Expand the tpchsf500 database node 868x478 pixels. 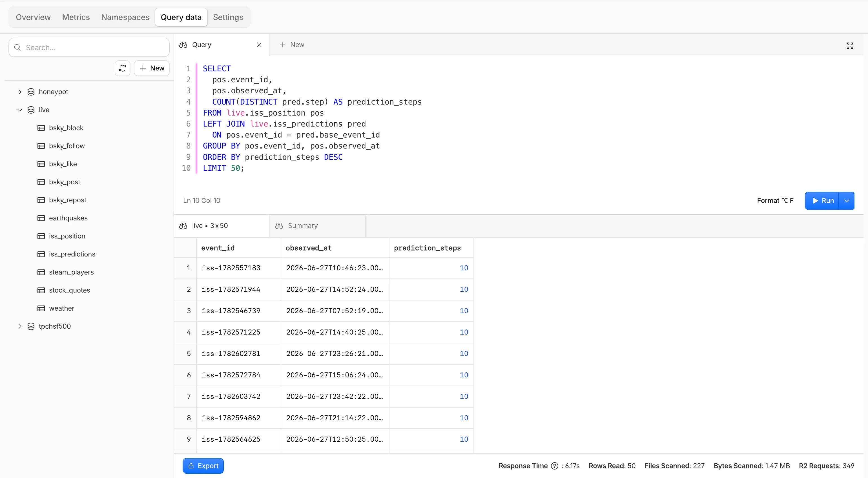coord(19,326)
